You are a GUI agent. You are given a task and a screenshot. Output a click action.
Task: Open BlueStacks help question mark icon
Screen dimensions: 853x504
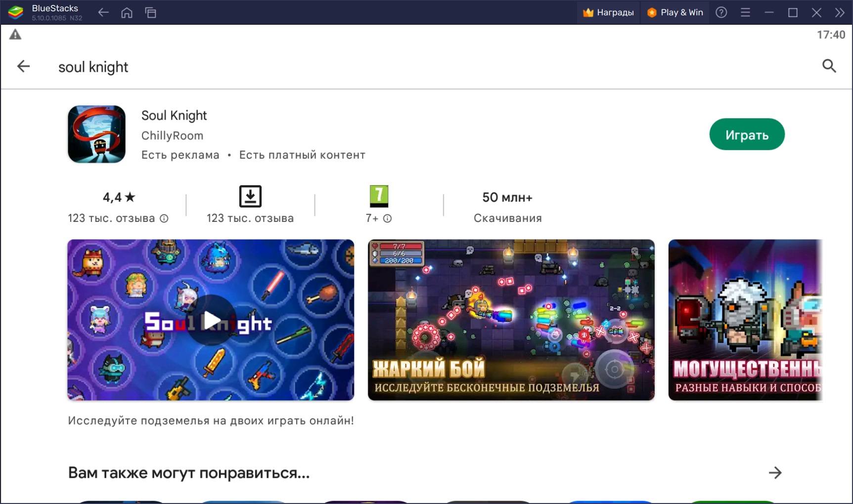[x=721, y=12]
